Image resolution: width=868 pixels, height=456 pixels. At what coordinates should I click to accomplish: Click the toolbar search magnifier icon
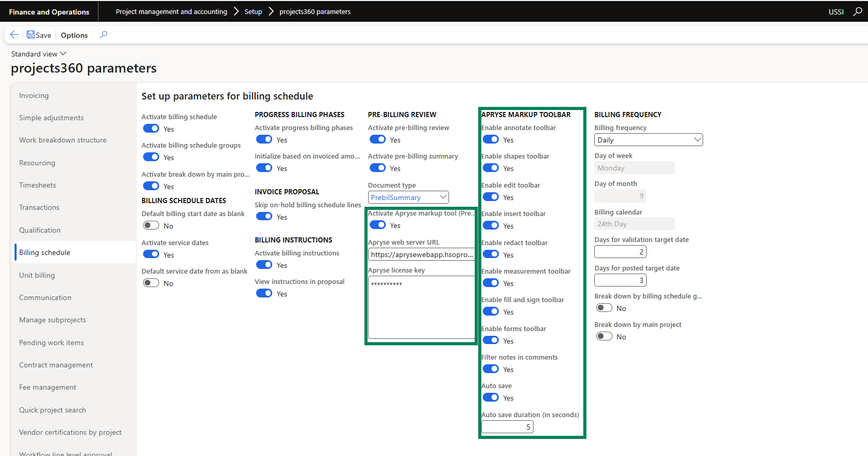(x=104, y=35)
